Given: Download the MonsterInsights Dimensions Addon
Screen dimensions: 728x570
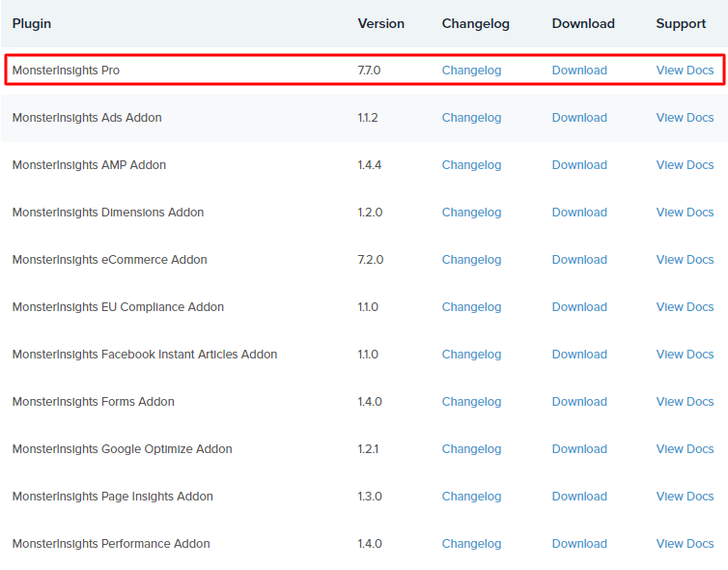Looking at the screenshot, I should (x=579, y=213).
